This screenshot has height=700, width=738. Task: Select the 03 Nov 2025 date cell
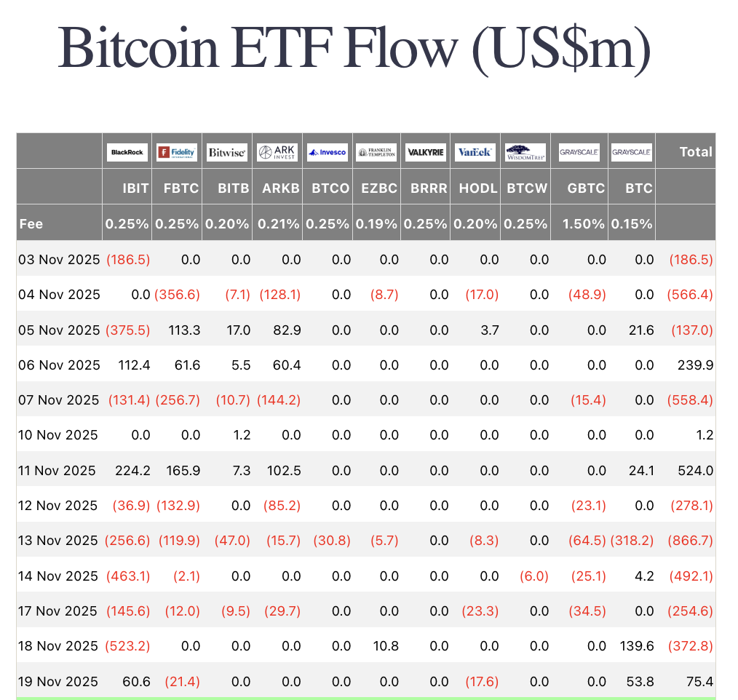pos(58,260)
